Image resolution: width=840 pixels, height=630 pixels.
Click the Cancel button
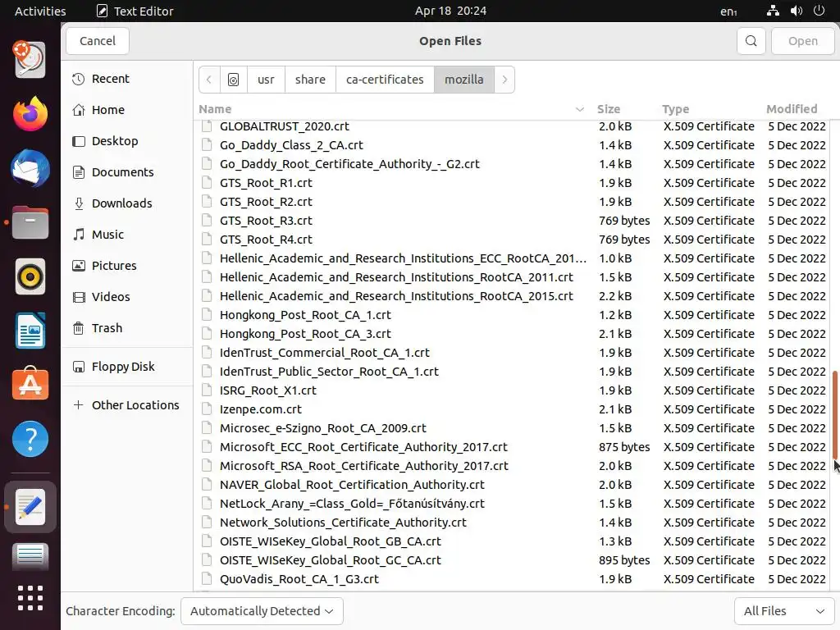point(98,41)
